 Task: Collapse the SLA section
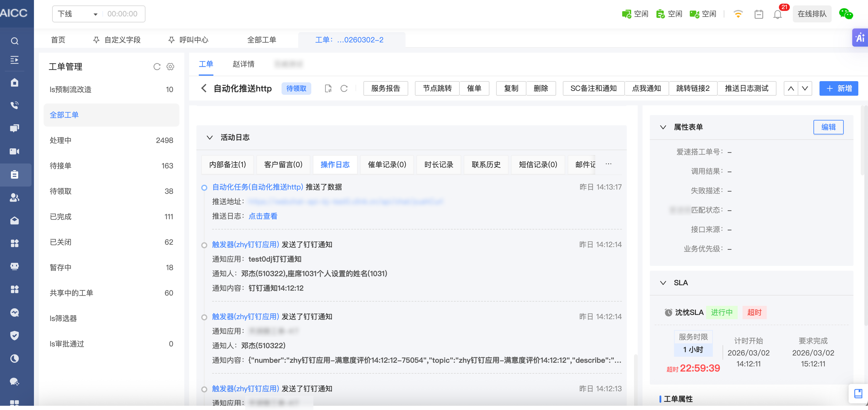663,283
